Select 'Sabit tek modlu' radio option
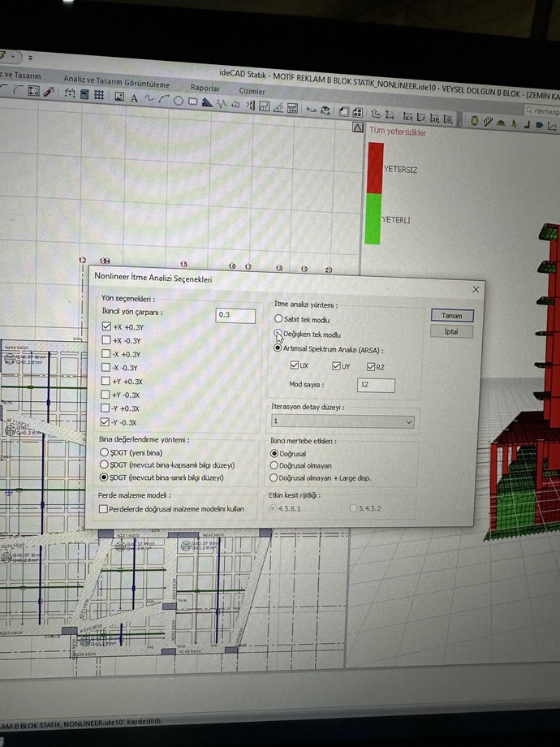Viewport: 560px width, 747px height. (x=278, y=318)
